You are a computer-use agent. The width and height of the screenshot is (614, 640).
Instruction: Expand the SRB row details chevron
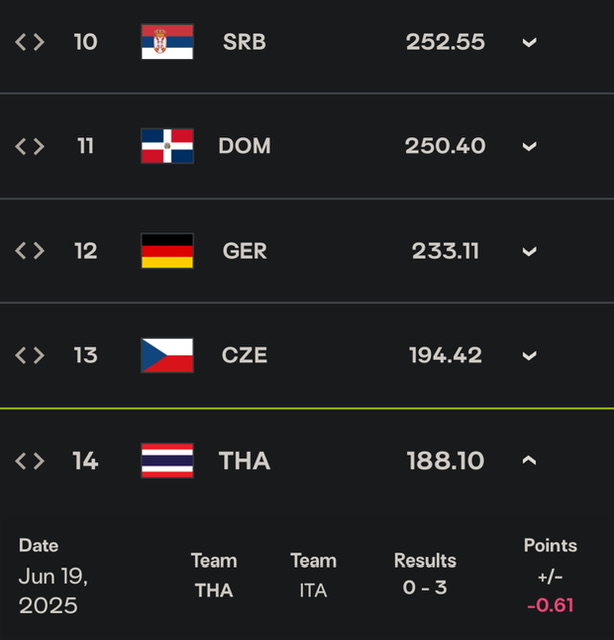tap(529, 42)
